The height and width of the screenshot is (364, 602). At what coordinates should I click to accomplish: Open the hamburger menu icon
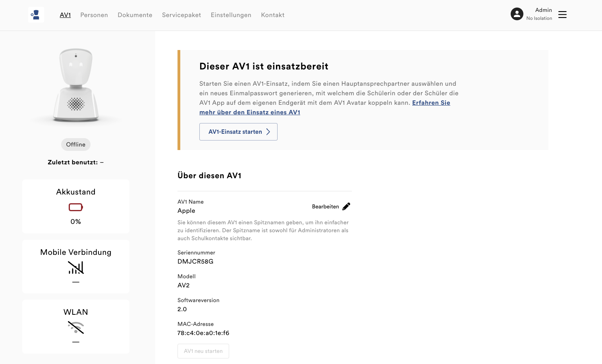pyautogui.click(x=562, y=15)
